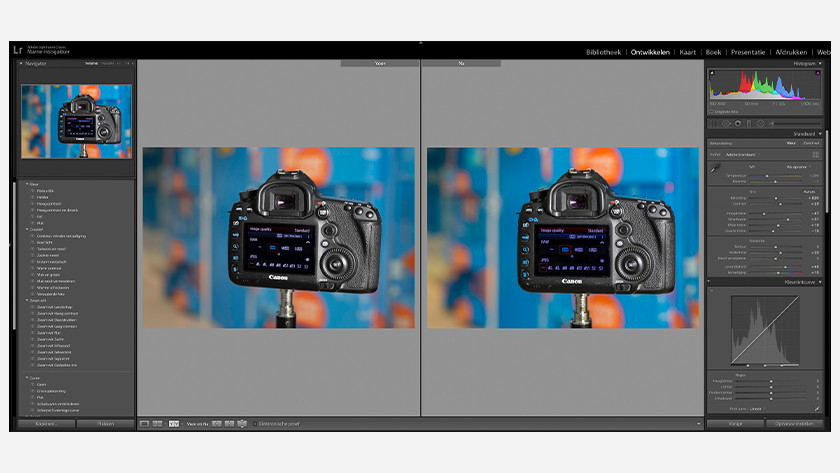Switch to reference view icon in toolbar

coord(158,424)
